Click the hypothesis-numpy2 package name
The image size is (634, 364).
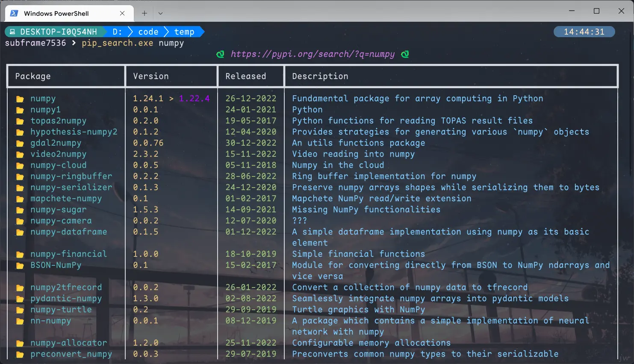[74, 132]
